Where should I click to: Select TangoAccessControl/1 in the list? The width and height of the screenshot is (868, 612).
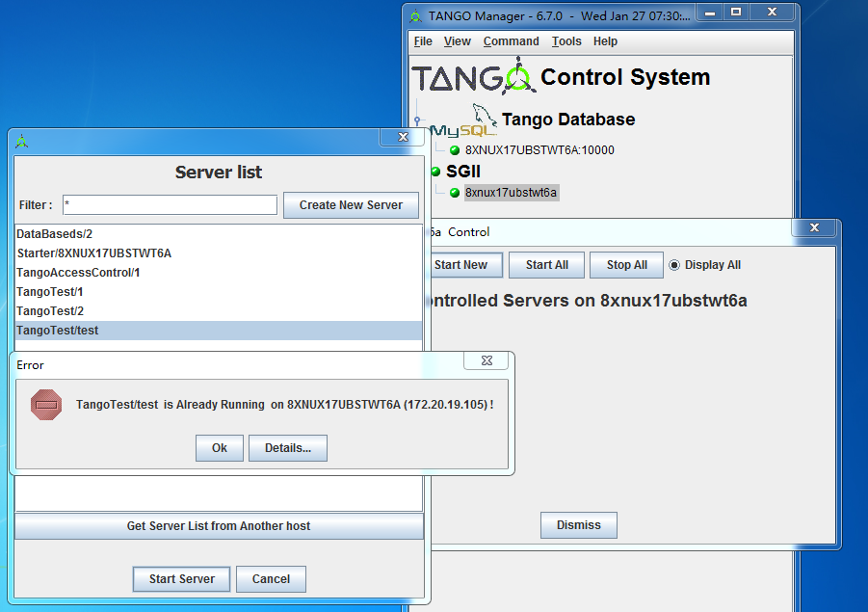point(219,273)
